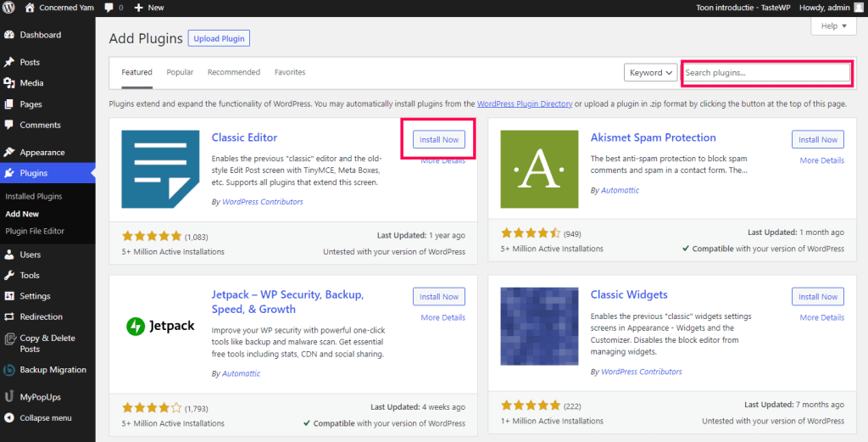This screenshot has width=868, height=442.
Task: Switch to the Favorites tab
Action: pyautogui.click(x=290, y=73)
